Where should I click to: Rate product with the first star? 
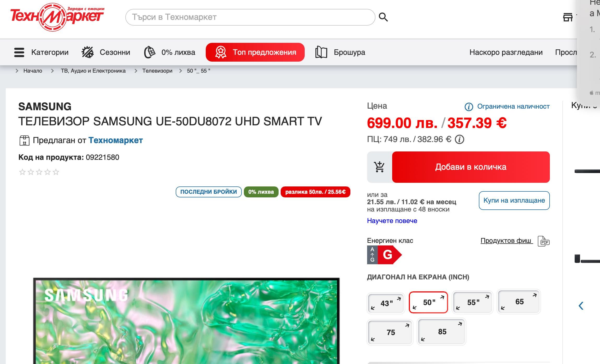[x=22, y=172]
